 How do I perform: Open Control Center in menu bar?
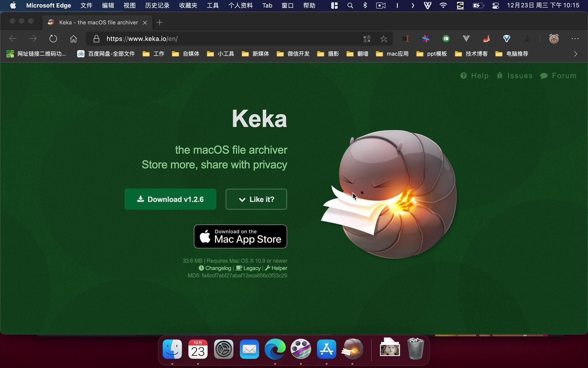pos(495,5)
